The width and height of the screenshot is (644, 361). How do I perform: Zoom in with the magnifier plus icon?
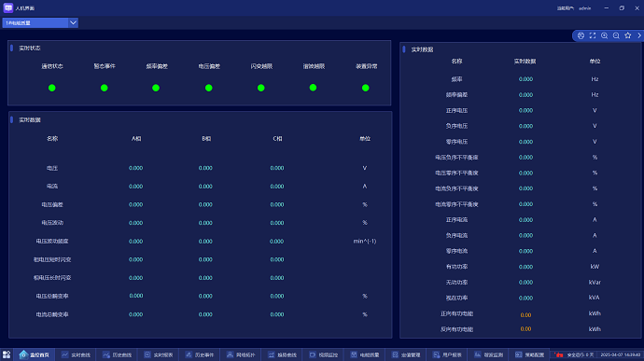coord(604,35)
